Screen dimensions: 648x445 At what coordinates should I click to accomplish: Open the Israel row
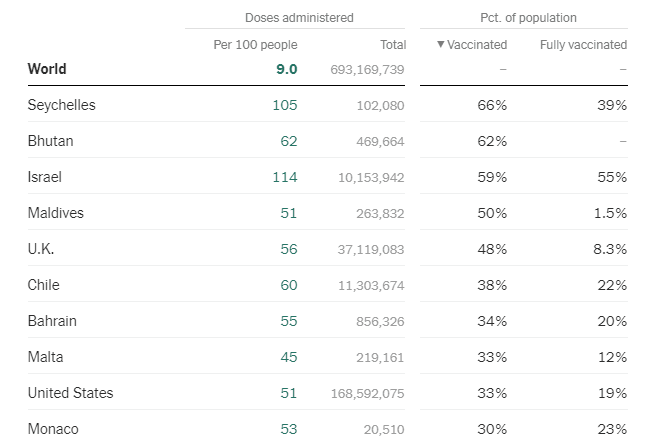click(45, 177)
